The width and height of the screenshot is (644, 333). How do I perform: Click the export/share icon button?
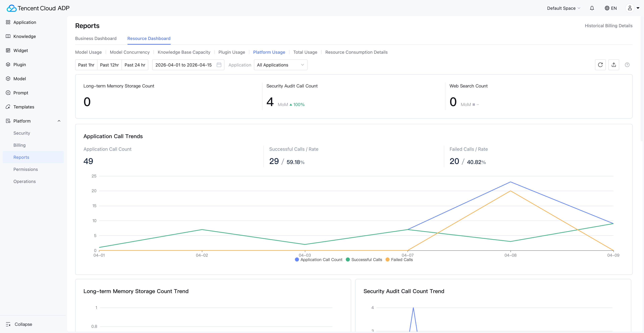click(x=613, y=65)
